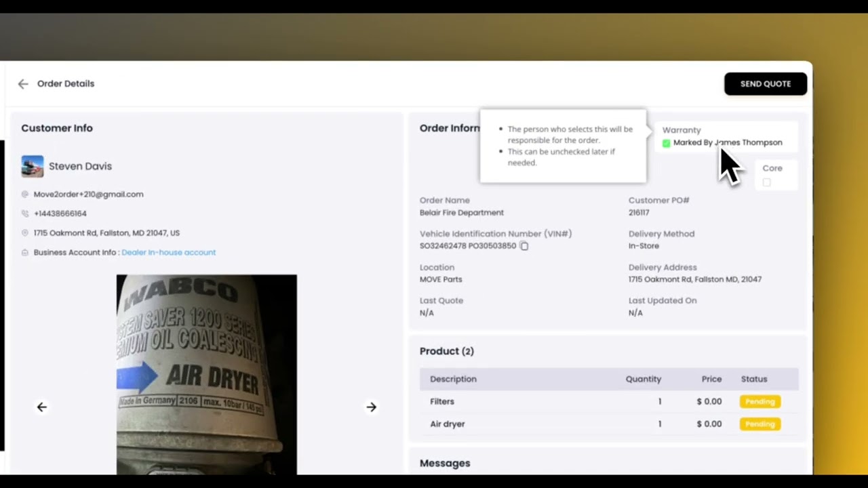This screenshot has width=868, height=488.
Task: Click the location pin icon beside address
Action: (x=25, y=233)
